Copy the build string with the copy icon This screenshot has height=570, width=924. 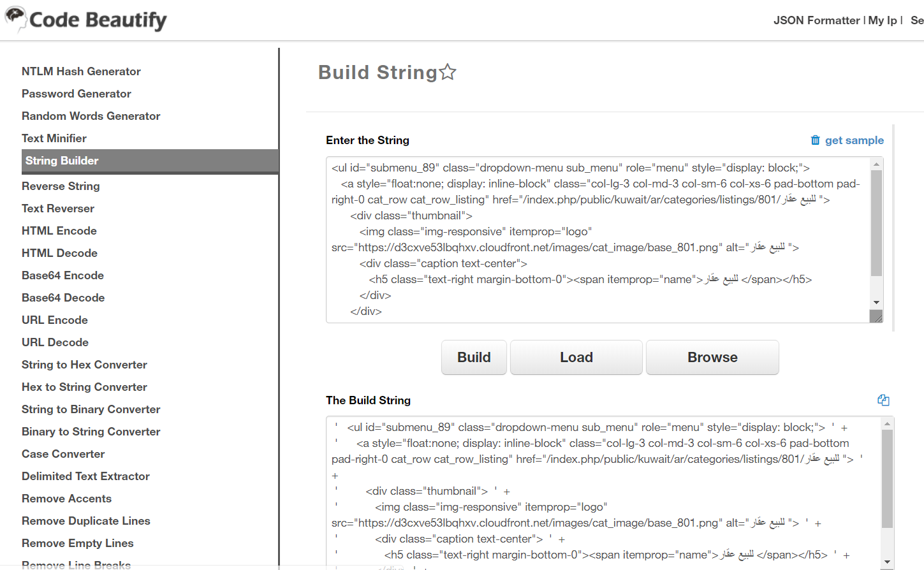(x=883, y=400)
